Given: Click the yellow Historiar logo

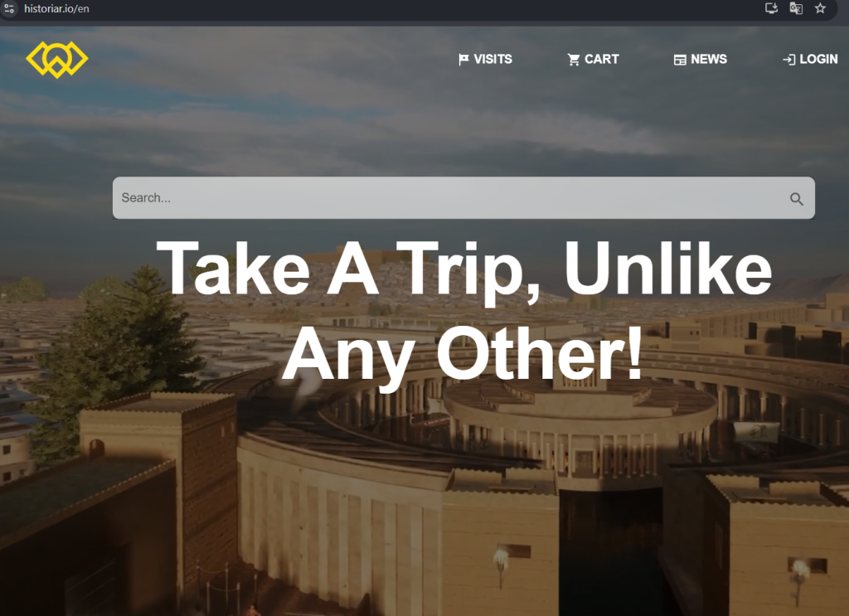Looking at the screenshot, I should pos(57,60).
